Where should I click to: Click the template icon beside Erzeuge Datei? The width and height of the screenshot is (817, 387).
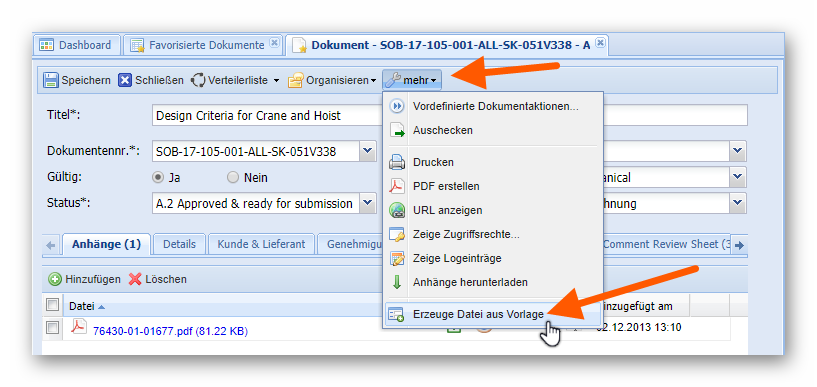click(397, 315)
